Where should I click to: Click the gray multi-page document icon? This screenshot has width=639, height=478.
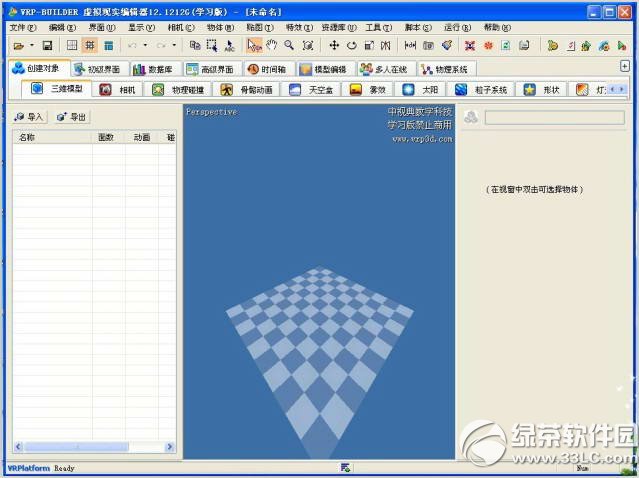point(524,45)
